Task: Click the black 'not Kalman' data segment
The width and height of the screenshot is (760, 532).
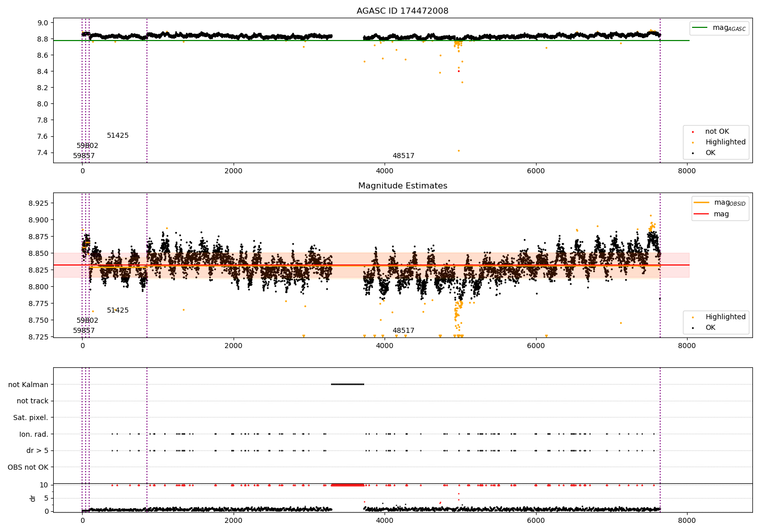Action: (348, 384)
